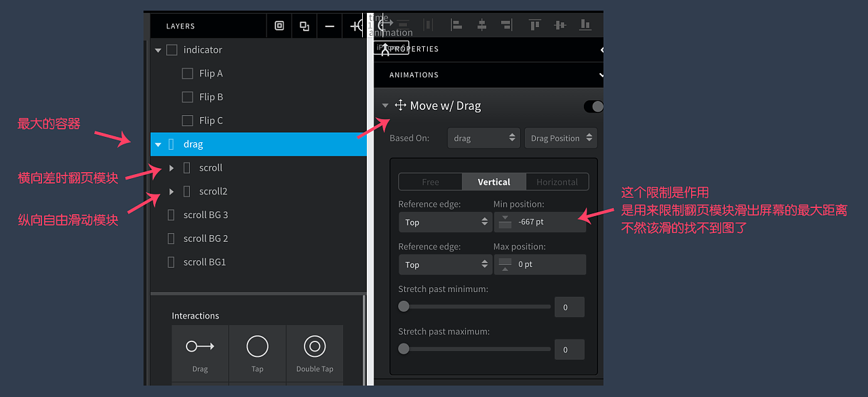
Task: Click the Max position 0 pt field
Action: 540,265
